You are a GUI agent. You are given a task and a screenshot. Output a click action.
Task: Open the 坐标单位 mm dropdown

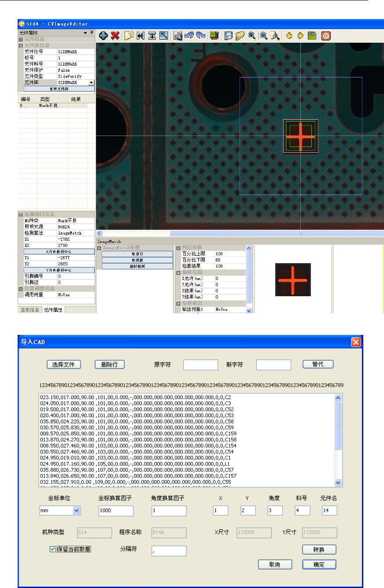[77, 511]
